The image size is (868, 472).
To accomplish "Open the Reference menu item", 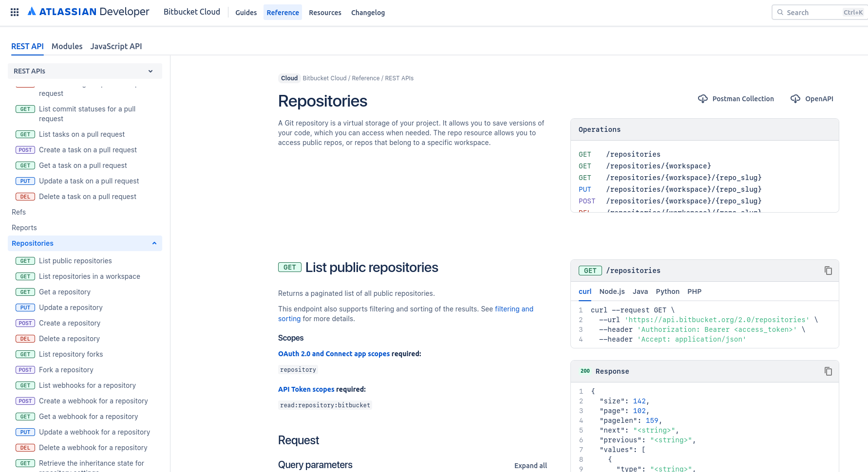I will pos(283,13).
